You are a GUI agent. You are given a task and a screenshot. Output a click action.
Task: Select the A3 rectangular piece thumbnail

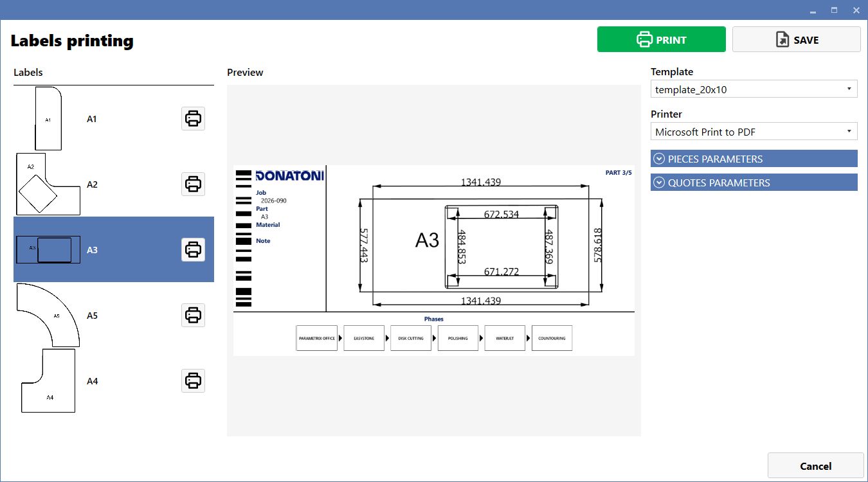(x=48, y=249)
